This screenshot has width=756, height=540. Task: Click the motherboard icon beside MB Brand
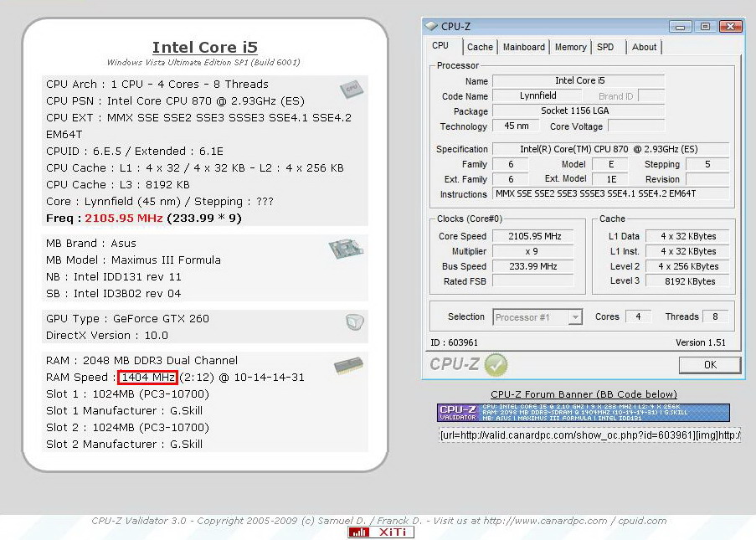pyautogui.click(x=346, y=249)
